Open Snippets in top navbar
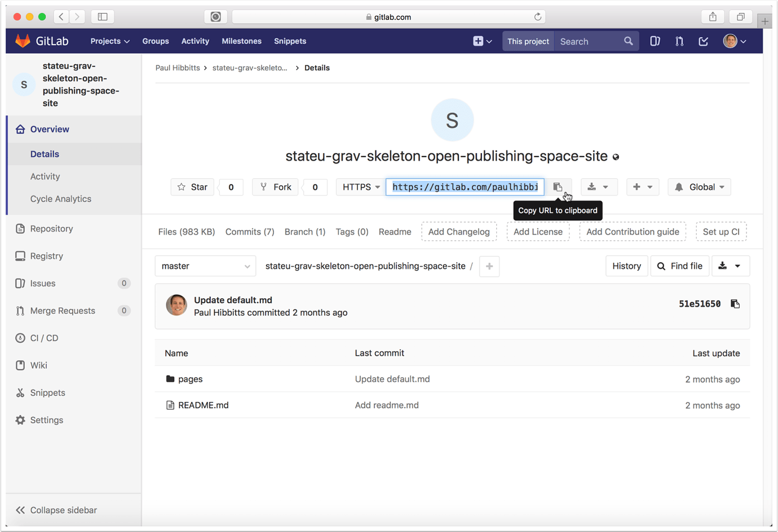 (290, 41)
